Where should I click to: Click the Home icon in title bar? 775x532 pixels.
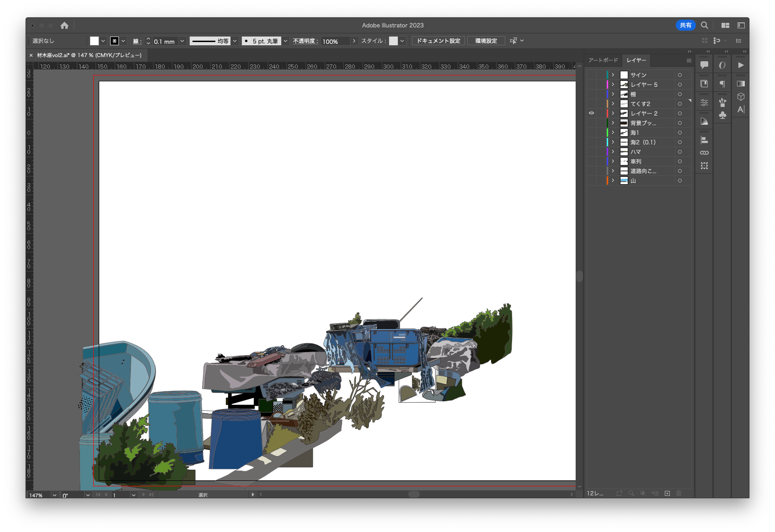64,26
